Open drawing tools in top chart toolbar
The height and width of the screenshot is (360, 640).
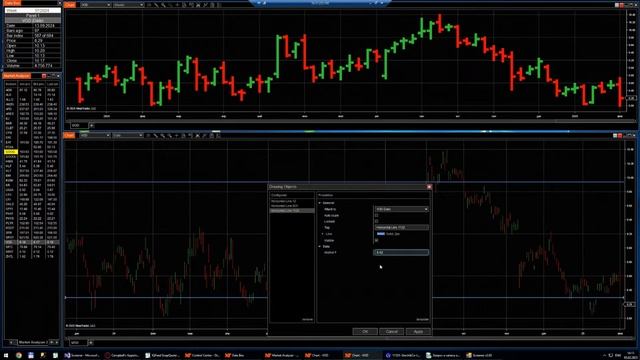156,5
